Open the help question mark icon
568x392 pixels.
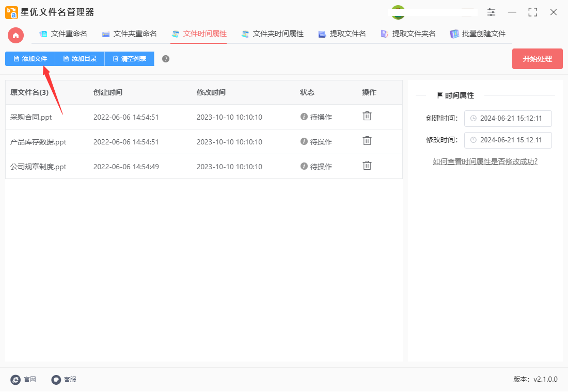(x=166, y=59)
